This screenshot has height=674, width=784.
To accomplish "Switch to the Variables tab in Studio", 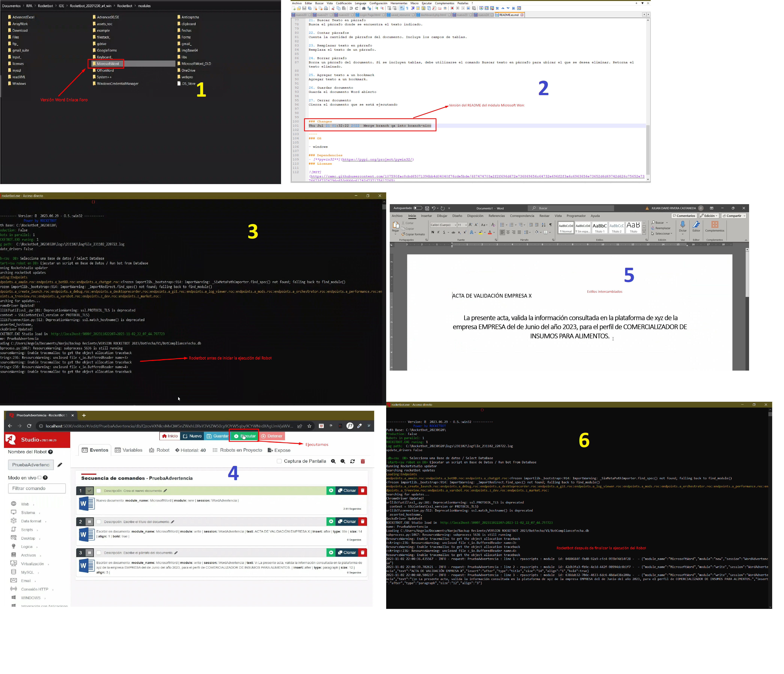I will point(129,450).
